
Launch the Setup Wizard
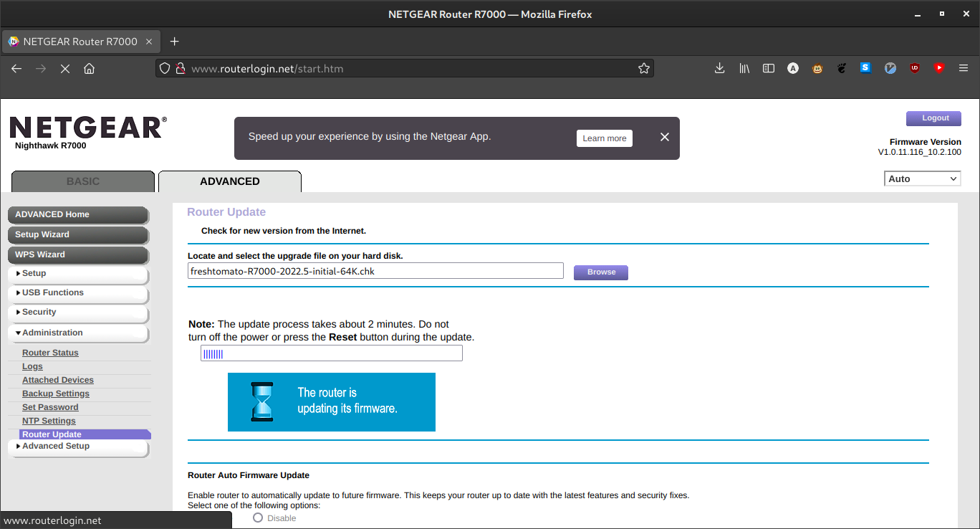[x=78, y=235]
